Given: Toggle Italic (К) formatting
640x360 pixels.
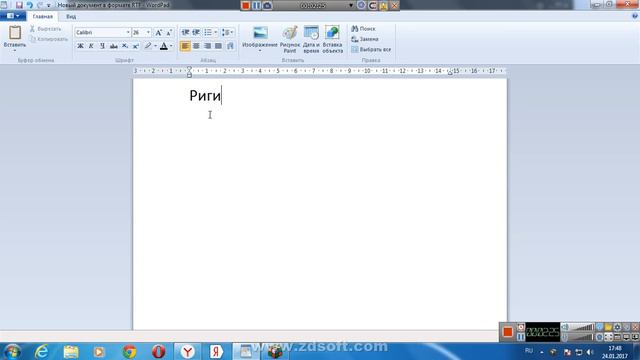Looking at the screenshot, I should pos(91,46).
